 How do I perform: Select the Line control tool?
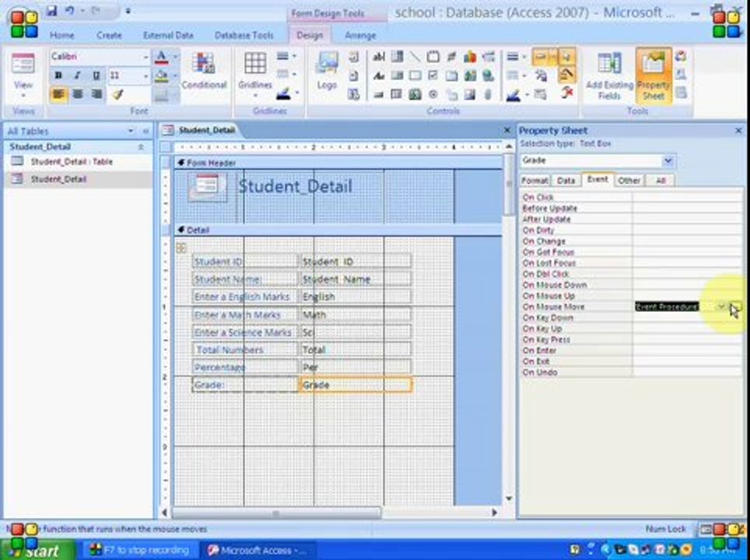415,58
